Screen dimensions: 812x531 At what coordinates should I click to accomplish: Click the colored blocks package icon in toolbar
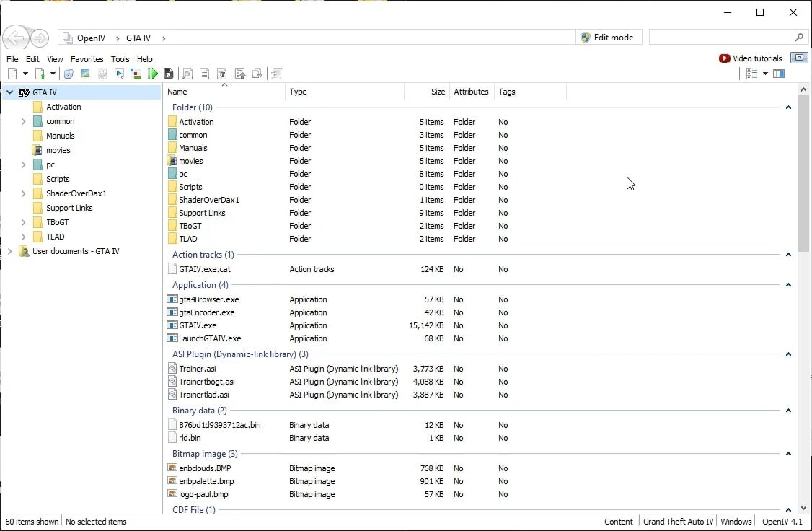pos(136,74)
